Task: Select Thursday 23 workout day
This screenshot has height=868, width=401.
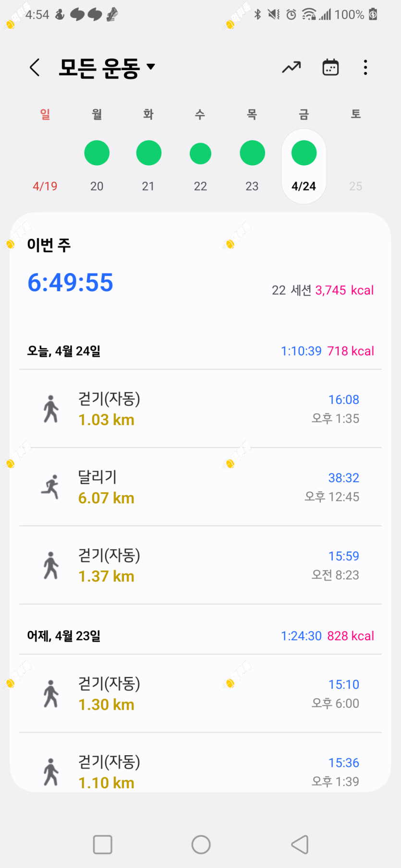Action: coord(252,153)
